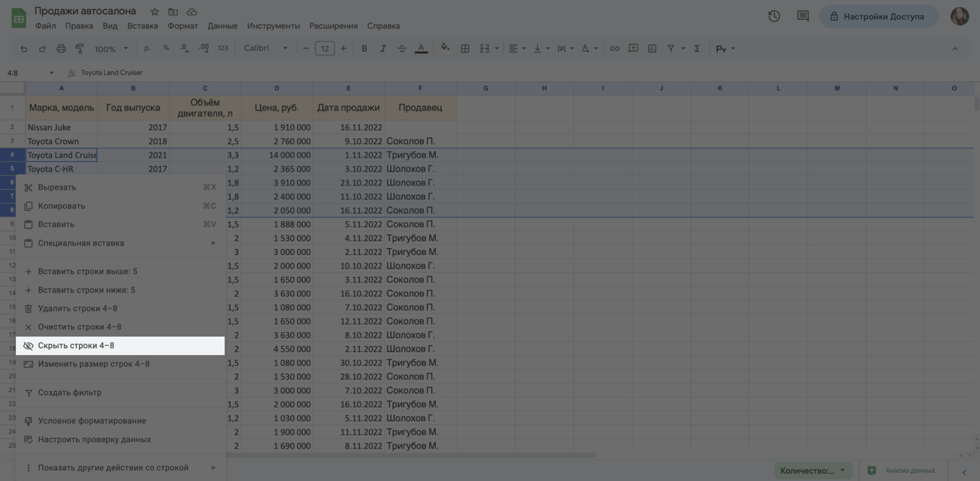Click the Настройки Доступа button
Screen dimensions: 980x481
[x=878, y=17]
